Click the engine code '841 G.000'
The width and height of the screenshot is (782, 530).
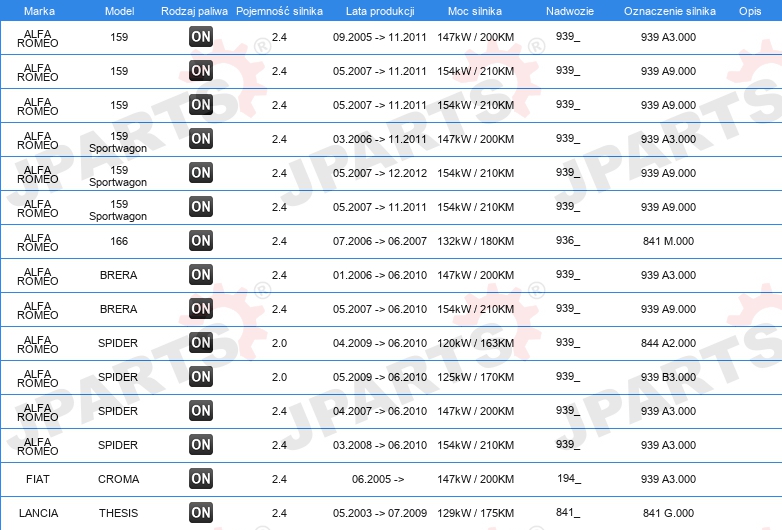tap(668, 513)
